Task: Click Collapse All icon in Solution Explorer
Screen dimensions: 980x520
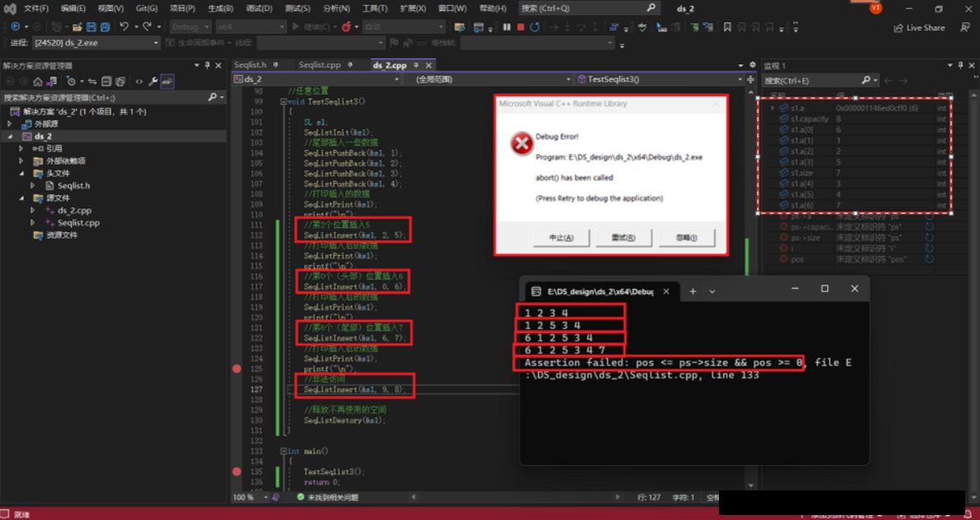Action: point(106,81)
